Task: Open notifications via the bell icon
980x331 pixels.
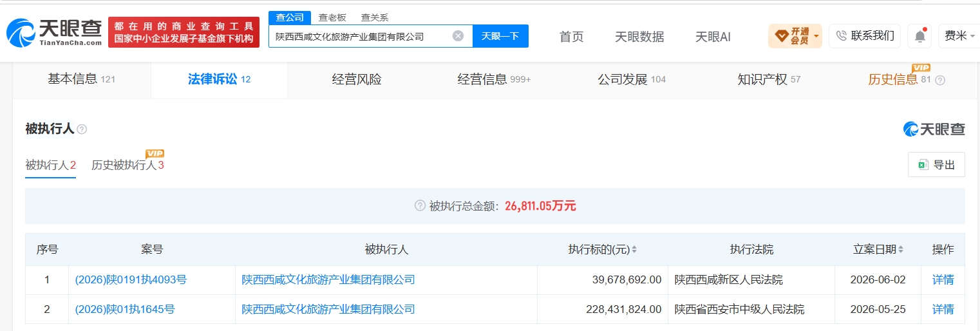Action: pyautogui.click(x=920, y=36)
